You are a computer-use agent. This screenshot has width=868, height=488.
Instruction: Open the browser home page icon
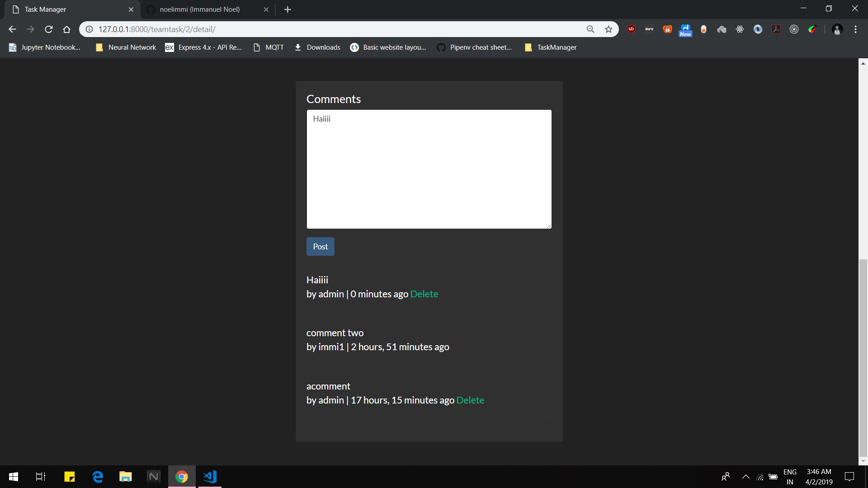click(66, 29)
